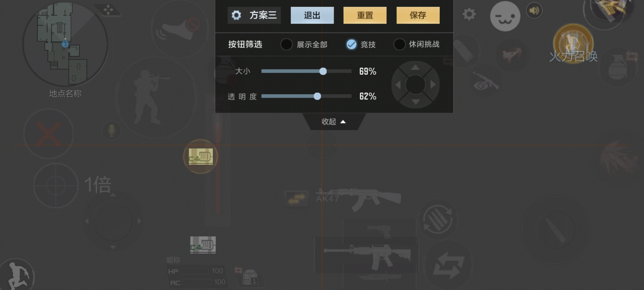
Task: Select the highlighted C4 bomb button
Action: [x=200, y=157]
